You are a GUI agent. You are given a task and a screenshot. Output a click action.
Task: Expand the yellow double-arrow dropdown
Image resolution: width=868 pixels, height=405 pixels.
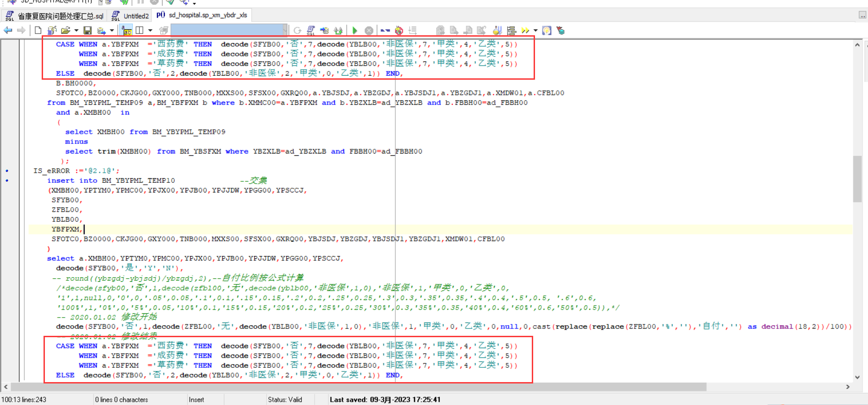(535, 31)
